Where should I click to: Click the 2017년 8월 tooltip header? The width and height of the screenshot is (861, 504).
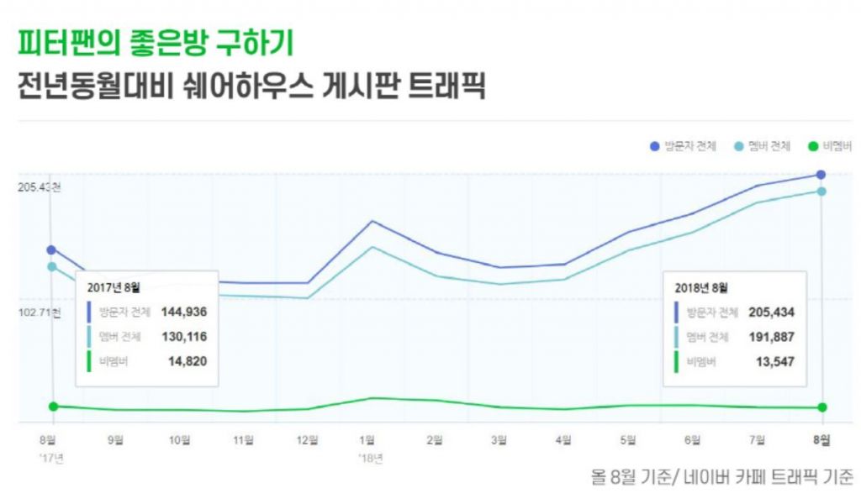114,287
